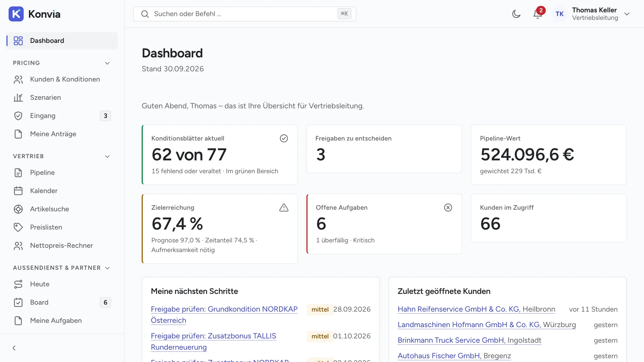Open Dashboard in sidebar
Screen dimensions: 644x362
coord(62,41)
